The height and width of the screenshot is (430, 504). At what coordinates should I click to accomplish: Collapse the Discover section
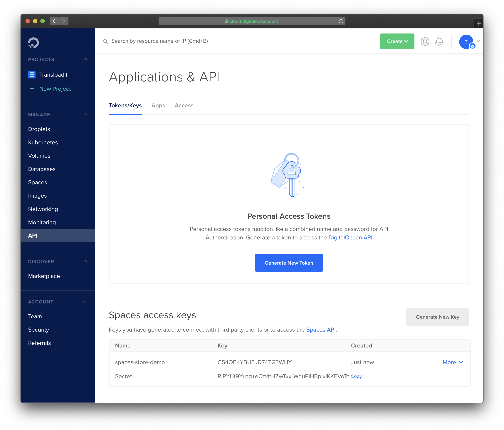pos(85,261)
